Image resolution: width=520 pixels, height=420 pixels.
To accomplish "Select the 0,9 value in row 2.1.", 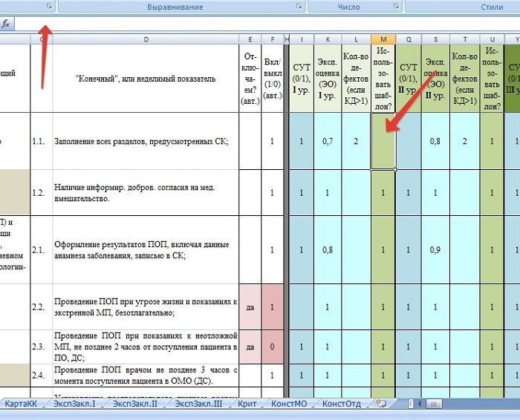I will click(x=435, y=250).
